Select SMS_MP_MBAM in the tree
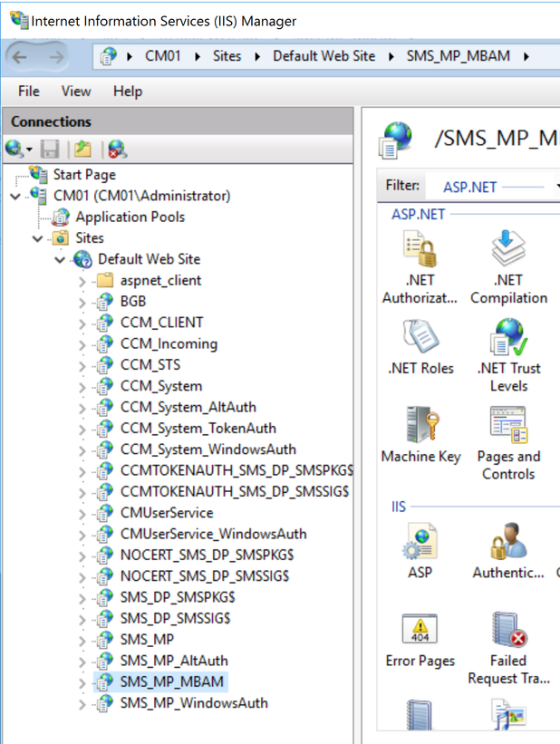This screenshot has width=560, height=744. point(171,681)
